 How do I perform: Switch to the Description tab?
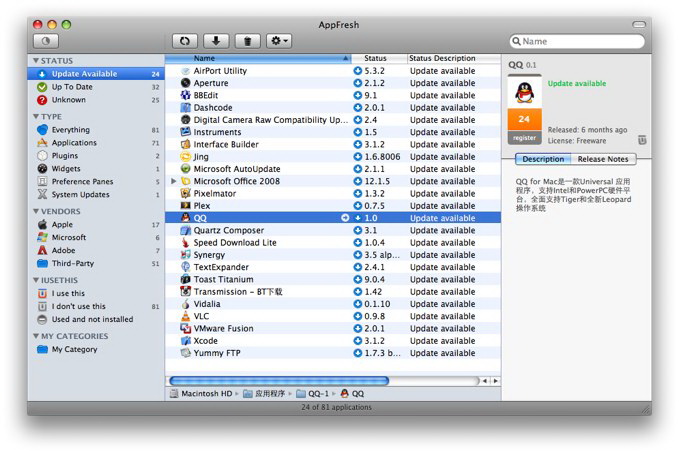[x=543, y=159]
